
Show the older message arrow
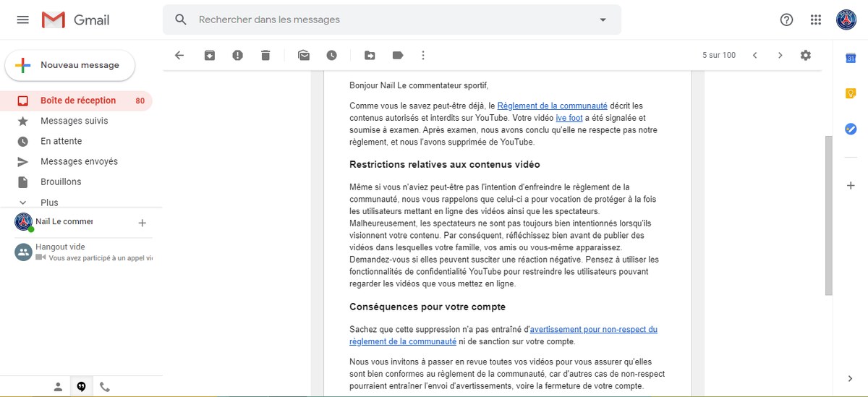tap(780, 55)
